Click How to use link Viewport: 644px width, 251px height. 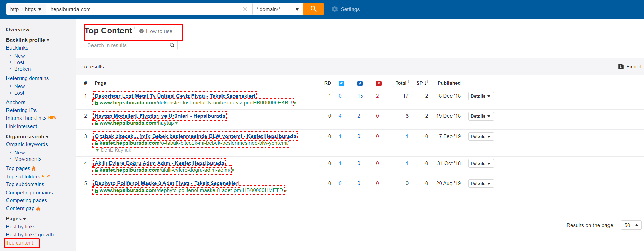click(x=159, y=31)
